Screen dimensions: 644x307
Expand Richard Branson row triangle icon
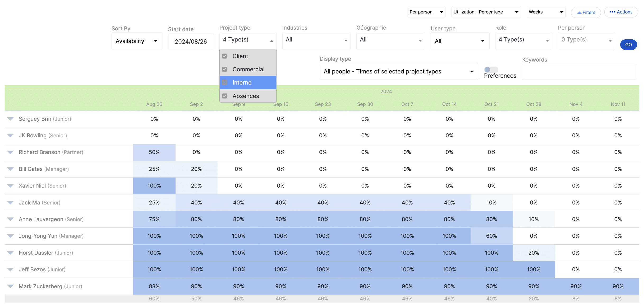tap(10, 152)
